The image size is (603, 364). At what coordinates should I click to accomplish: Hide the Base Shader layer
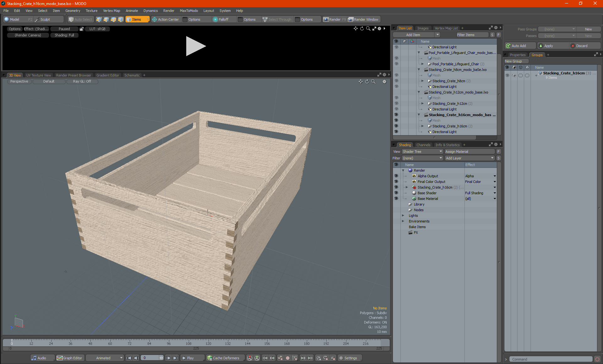pos(396,193)
